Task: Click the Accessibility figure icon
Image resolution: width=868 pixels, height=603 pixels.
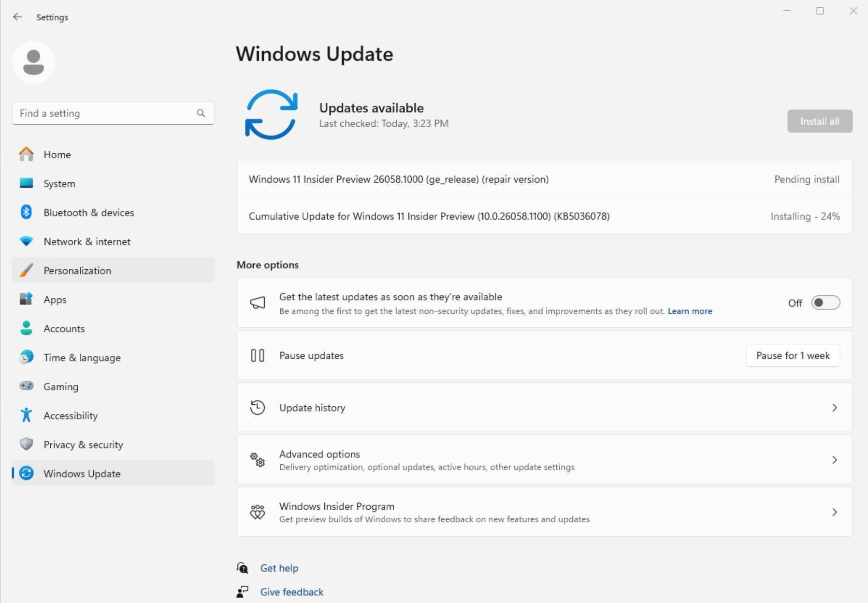Action: [x=26, y=415]
